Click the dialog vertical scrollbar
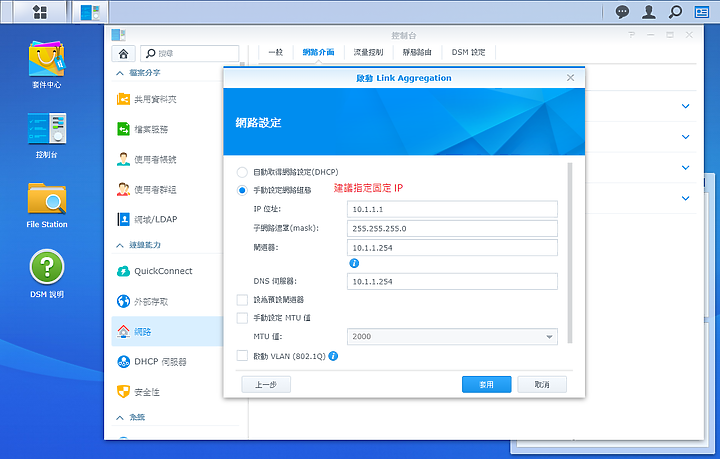The image size is (720, 459). click(x=570, y=253)
